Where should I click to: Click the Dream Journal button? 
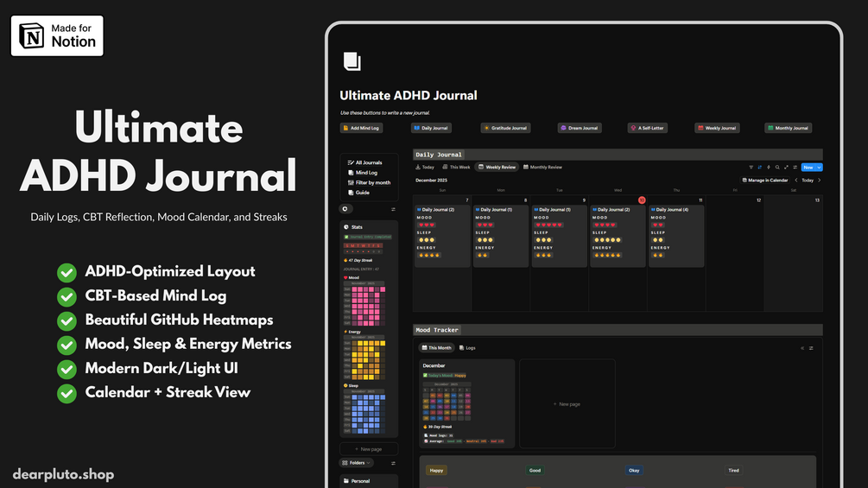coord(580,128)
